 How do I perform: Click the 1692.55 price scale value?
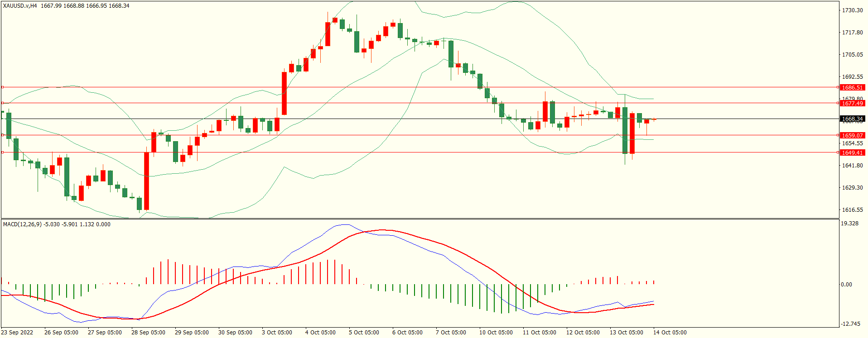pyautogui.click(x=852, y=76)
